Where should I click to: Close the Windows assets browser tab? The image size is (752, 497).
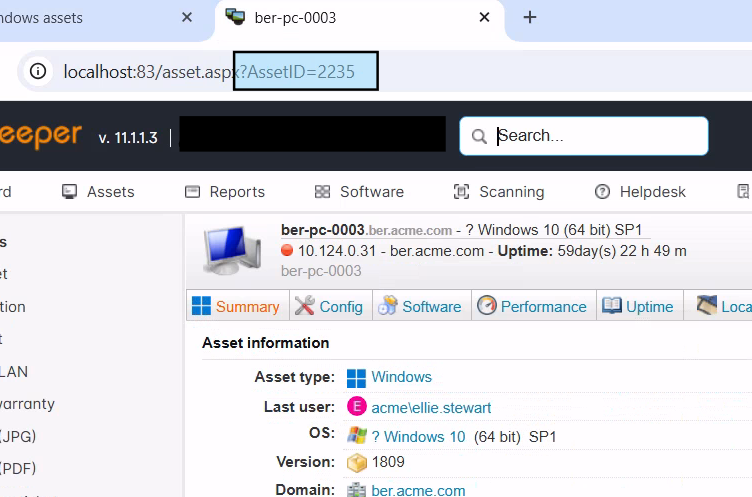pos(187,18)
